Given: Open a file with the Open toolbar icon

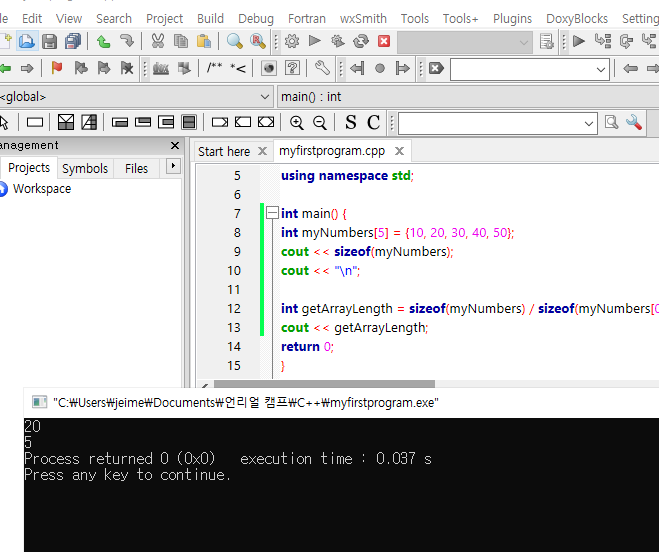Looking at the screenshot, I should point(27,41).
